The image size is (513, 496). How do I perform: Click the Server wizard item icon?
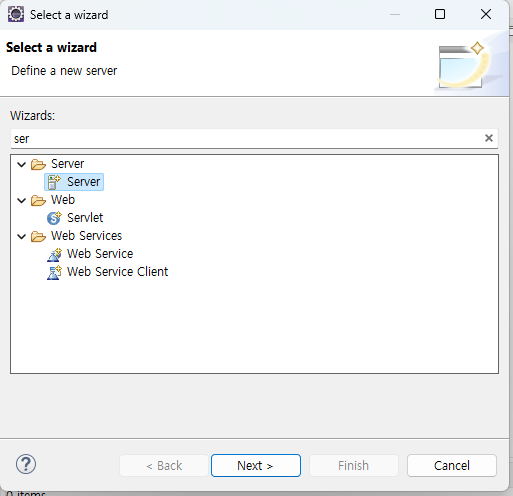(x=54, y=182)
